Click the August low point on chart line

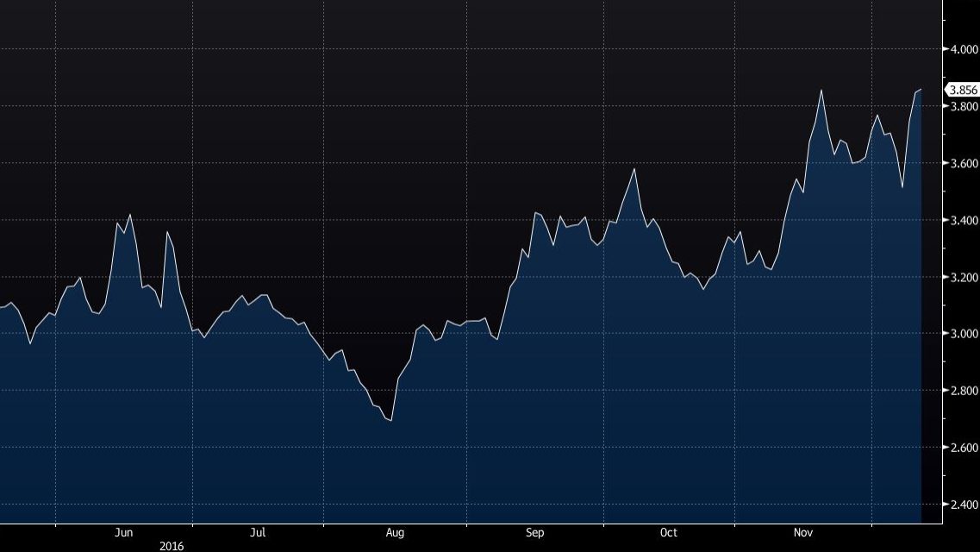391,420
